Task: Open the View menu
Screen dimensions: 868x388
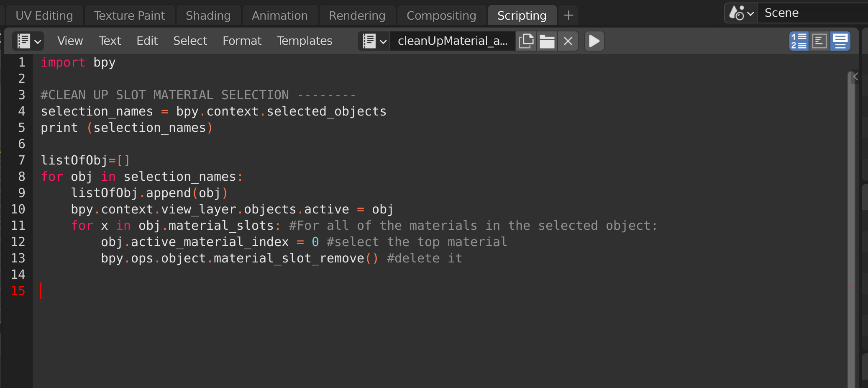Action: pos(70,41)
